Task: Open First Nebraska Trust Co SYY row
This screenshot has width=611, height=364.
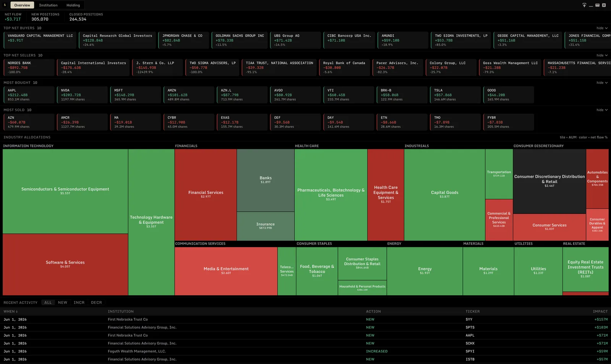Action: tap(305, 319)
